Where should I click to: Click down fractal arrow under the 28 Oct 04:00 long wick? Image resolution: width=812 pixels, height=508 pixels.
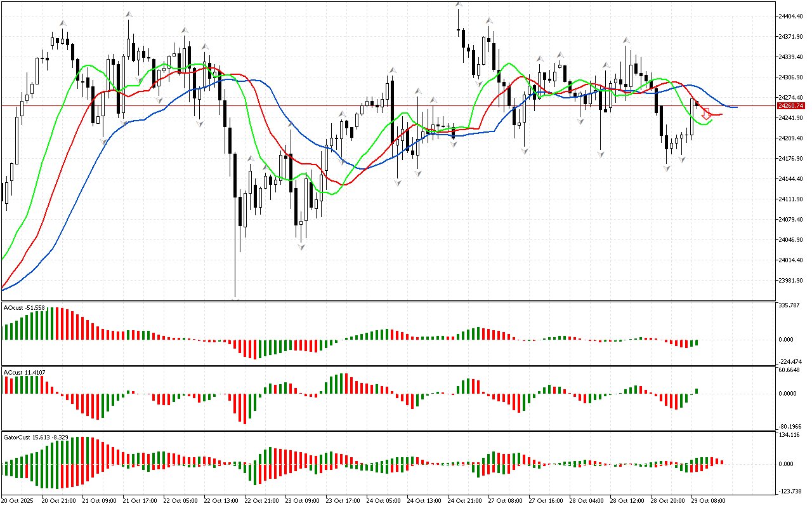(x=600, y=154)
